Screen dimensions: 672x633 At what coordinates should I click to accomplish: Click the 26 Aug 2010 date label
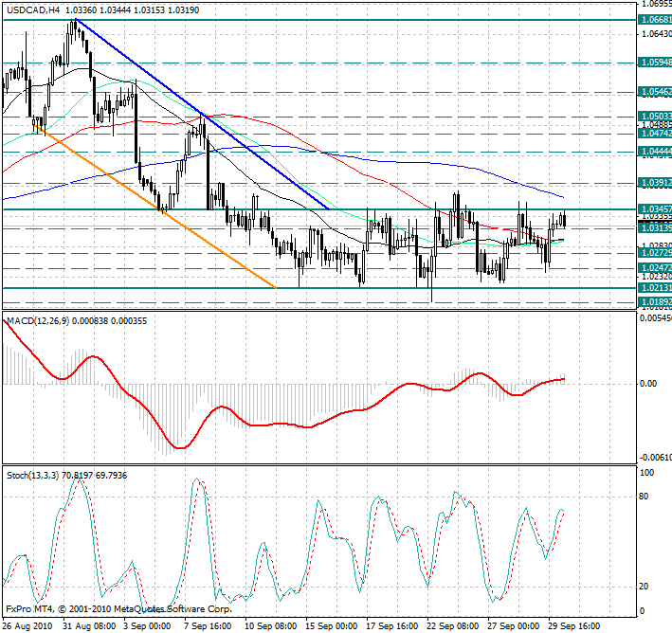27,626
